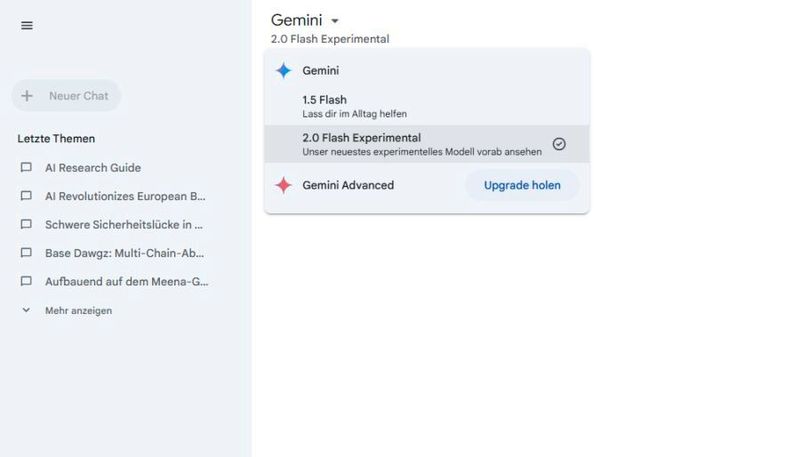800x457 pixels.
Task: Click the Gemini Advanced label
Action: tap(348, 185)
